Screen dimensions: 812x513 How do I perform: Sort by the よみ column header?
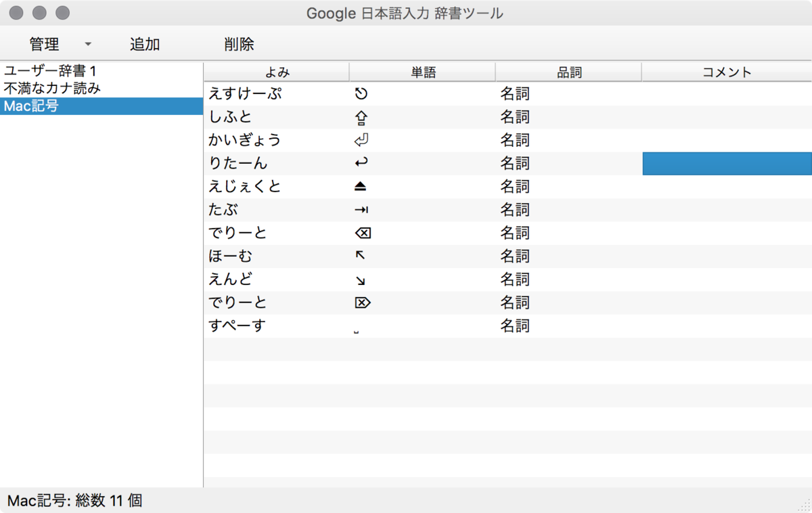(x=277, y=72)
